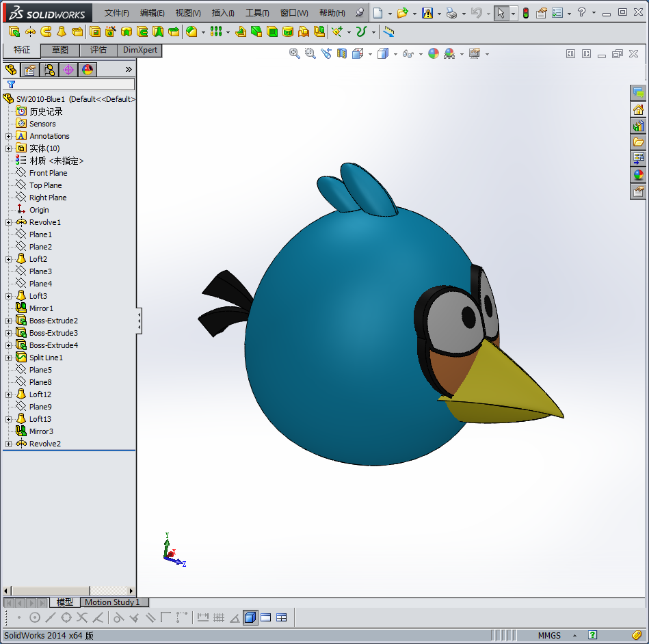Select the Mirror feature tool icon
649x644 pixels.
pos(319,31)
